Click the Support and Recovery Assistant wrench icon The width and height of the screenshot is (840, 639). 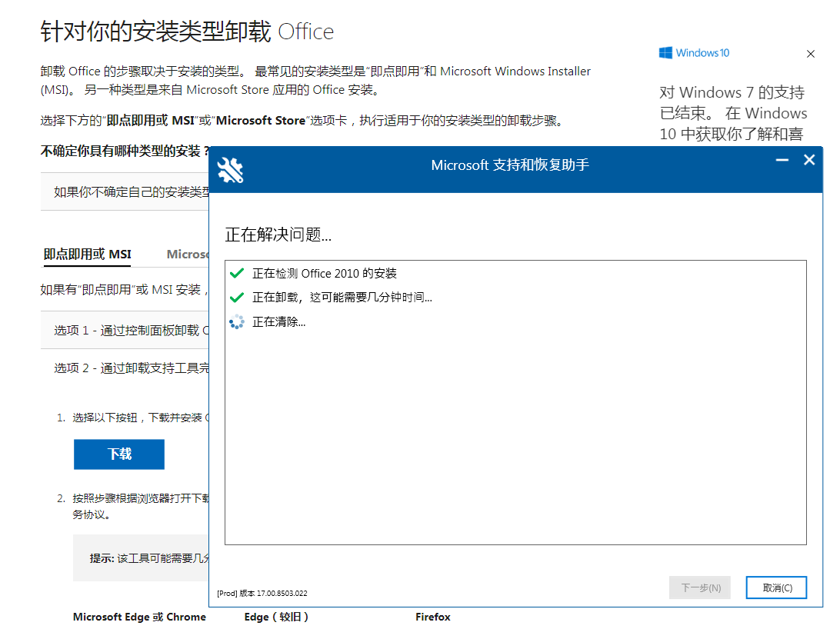[230, 171]
